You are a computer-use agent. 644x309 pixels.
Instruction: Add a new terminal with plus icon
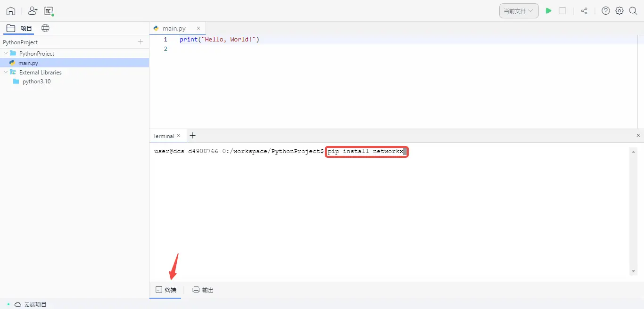tap(192, 136)
